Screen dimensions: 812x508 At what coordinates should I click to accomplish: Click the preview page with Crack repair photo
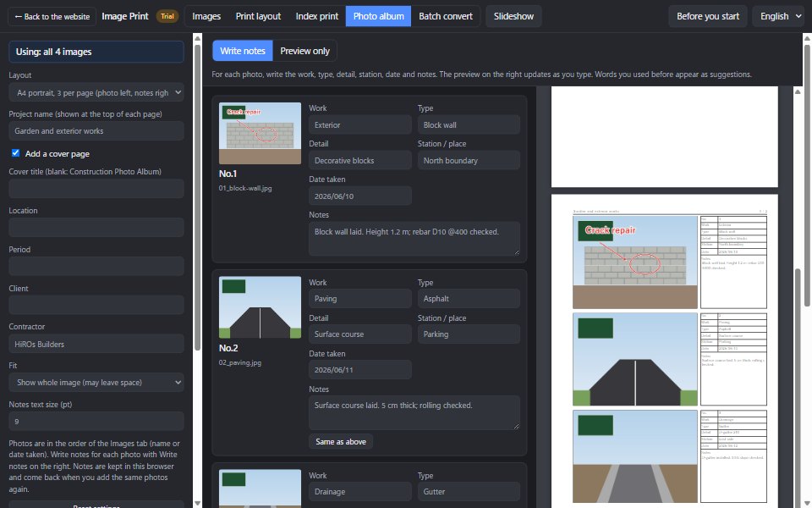point(665,351)
